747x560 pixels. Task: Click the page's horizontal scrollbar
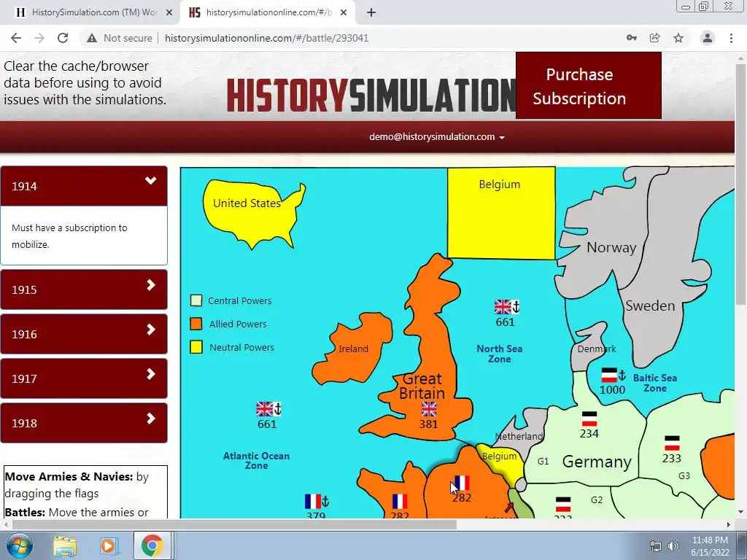click(234, 524)
